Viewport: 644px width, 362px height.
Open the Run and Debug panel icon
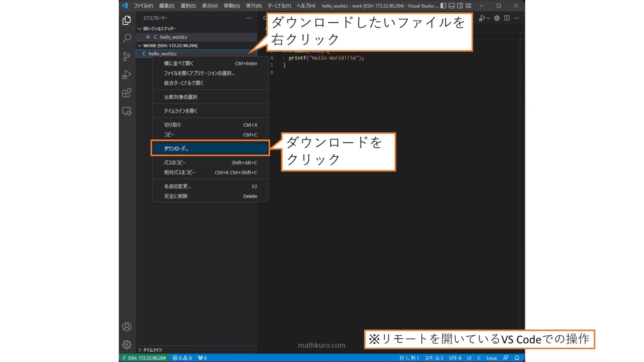(127, 75)
